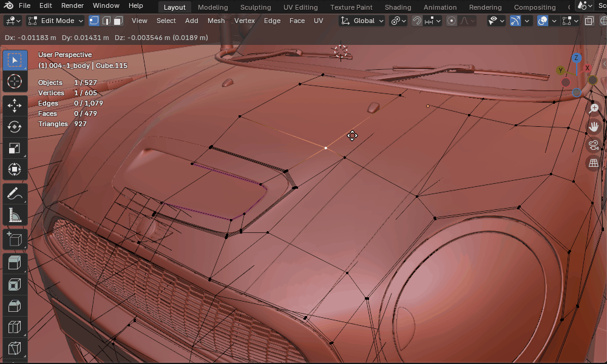Open the Vertex menu

(x=244, y=21)
